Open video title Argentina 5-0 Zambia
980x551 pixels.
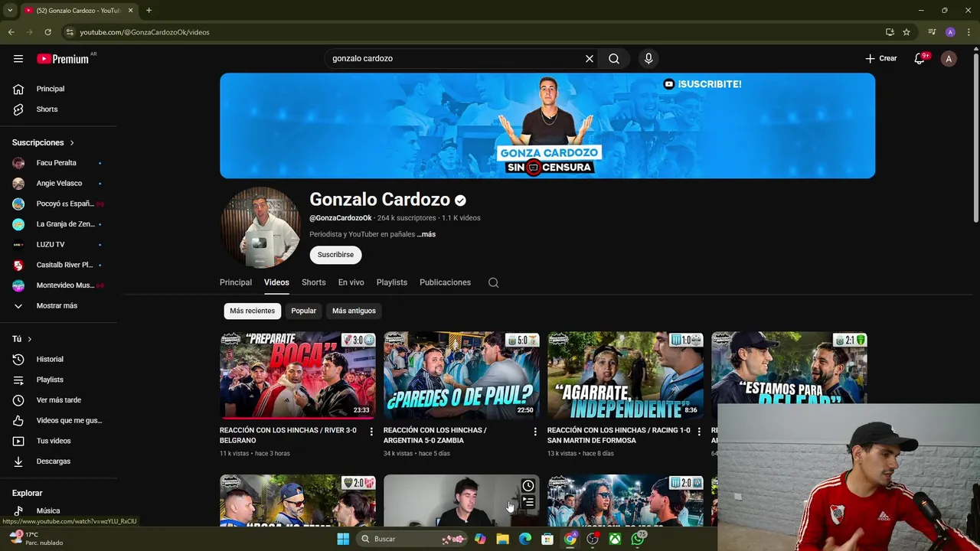tap(435, 435)
